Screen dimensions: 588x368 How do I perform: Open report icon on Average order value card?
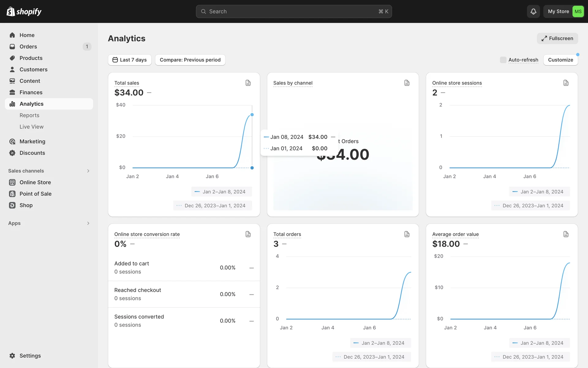point(566,234)
